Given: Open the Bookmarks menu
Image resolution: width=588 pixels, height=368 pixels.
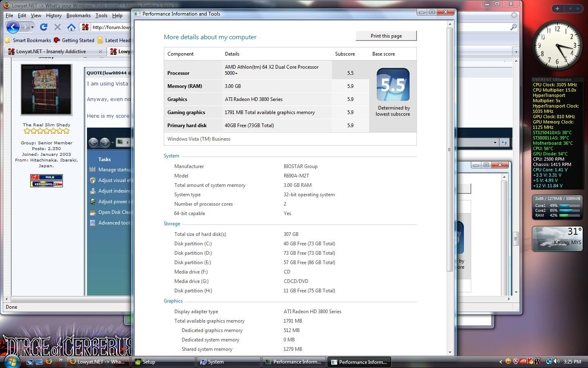Looking at the screenshot, I should [78, 16].
